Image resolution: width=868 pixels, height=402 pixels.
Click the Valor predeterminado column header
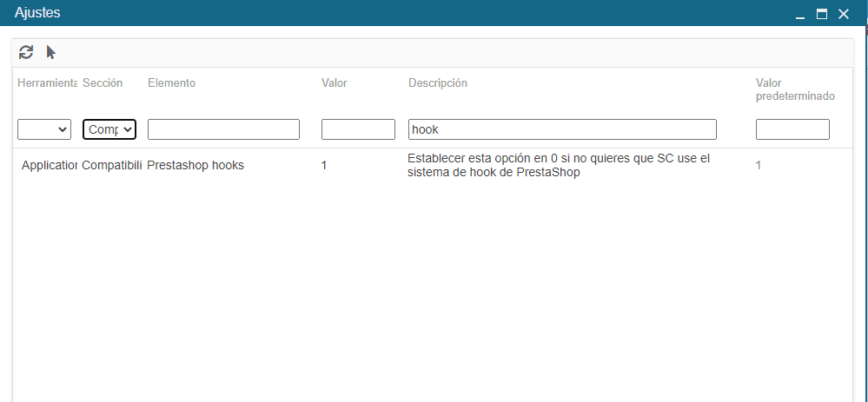[x=795, y=89]
